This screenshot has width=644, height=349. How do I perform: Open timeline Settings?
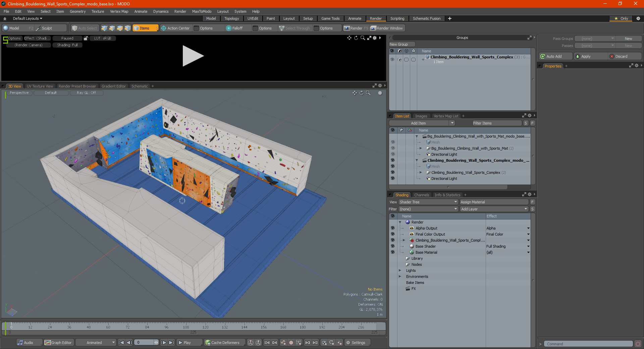point(358,343)
